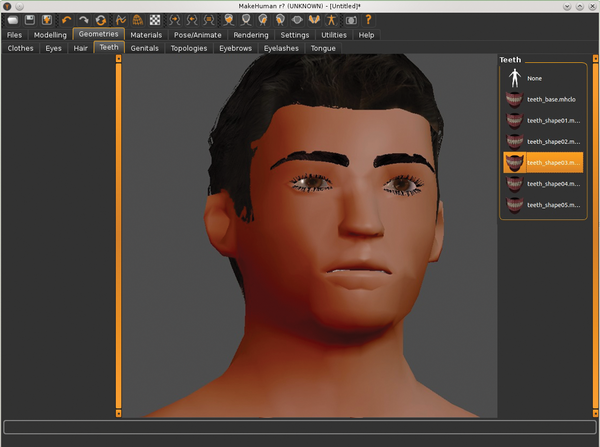Undo the last action
600x447 pixels.
[x=66, y=20]
